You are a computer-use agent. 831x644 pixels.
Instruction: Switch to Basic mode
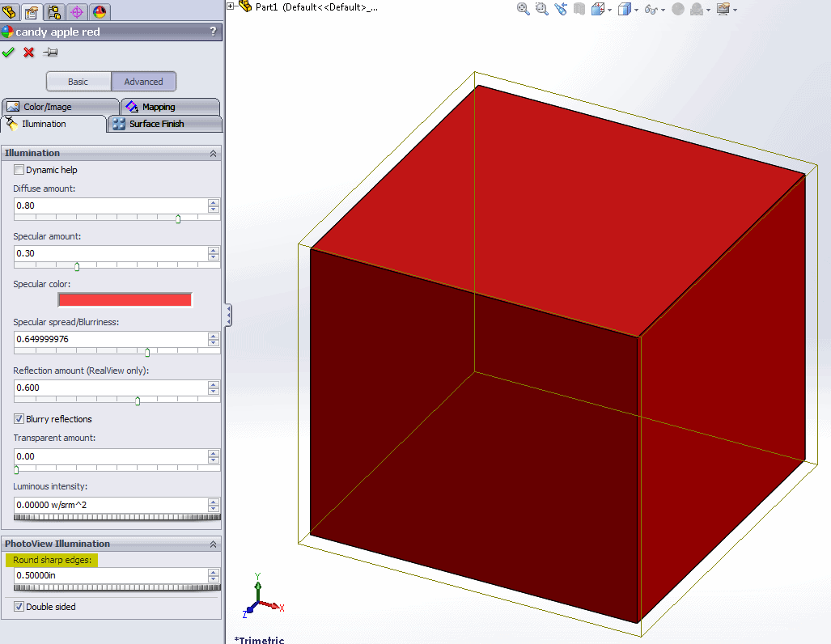click(x=78, y=82)
